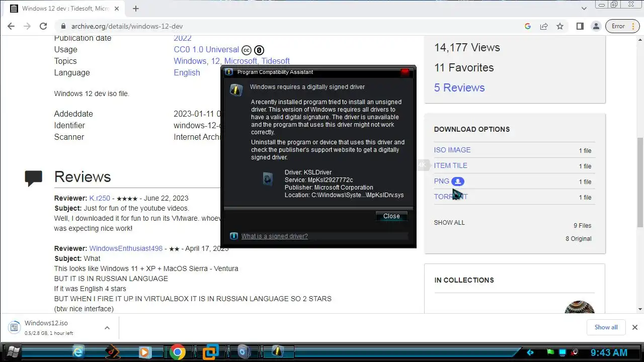
Task: Open the 2022 publication date link
Action: (183, 38)
